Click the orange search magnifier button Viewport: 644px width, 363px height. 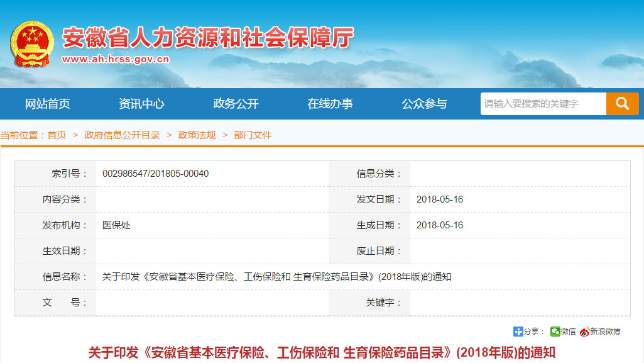click(x=622, y=104)
